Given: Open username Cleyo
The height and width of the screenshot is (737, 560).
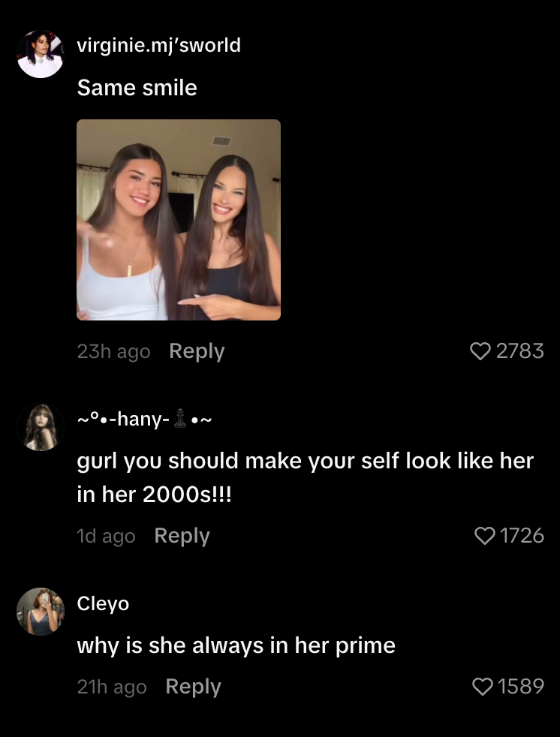Looking at the screenshot, I should click(x=103, y=603).
